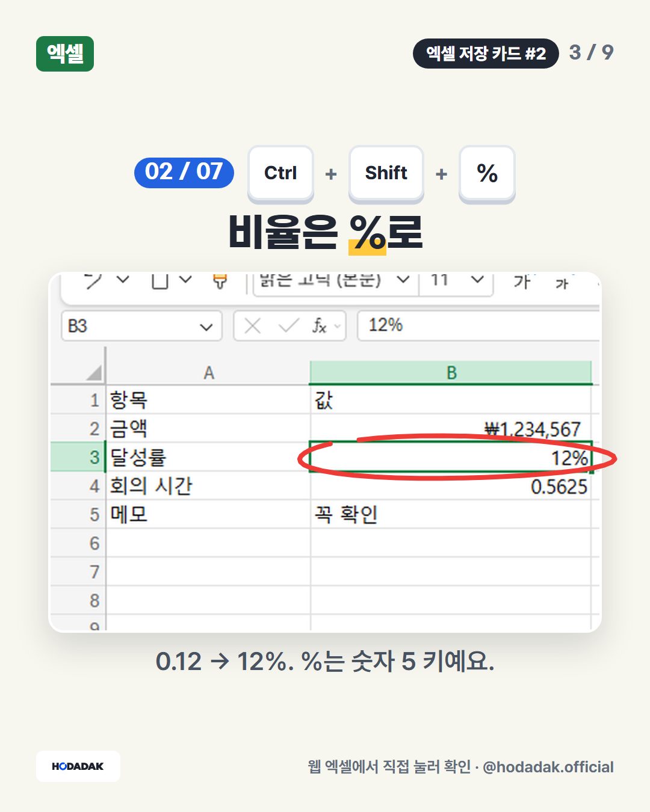The image size is (650, 812).
Task: Select row 1 header
Action: [78, 400]
